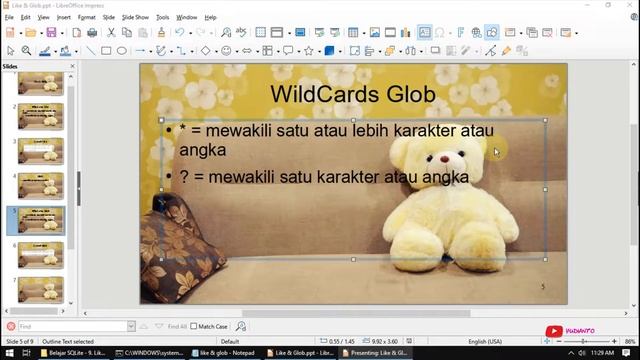Click the Print icon
Screen dimensions: 640x360
click(92, 32)
